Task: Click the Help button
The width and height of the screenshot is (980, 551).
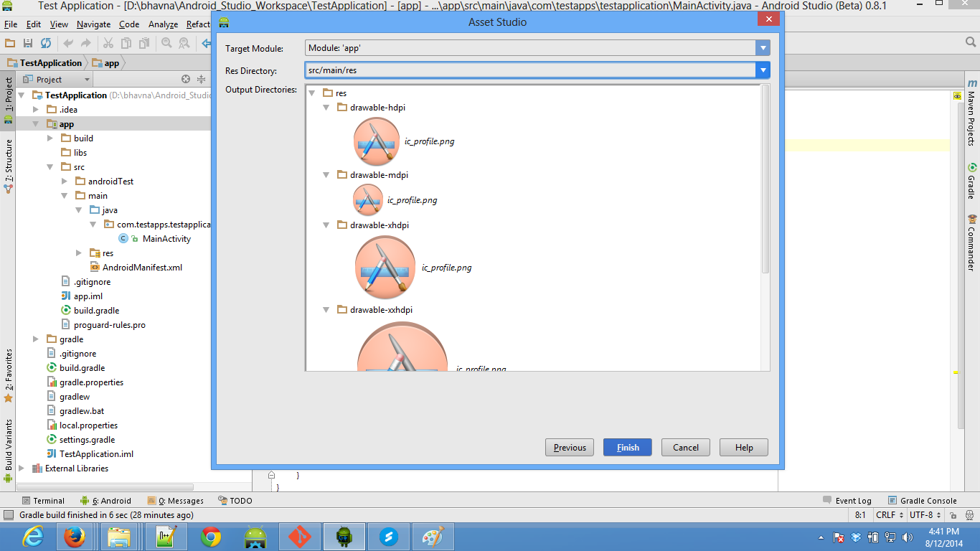Action: 744,448
